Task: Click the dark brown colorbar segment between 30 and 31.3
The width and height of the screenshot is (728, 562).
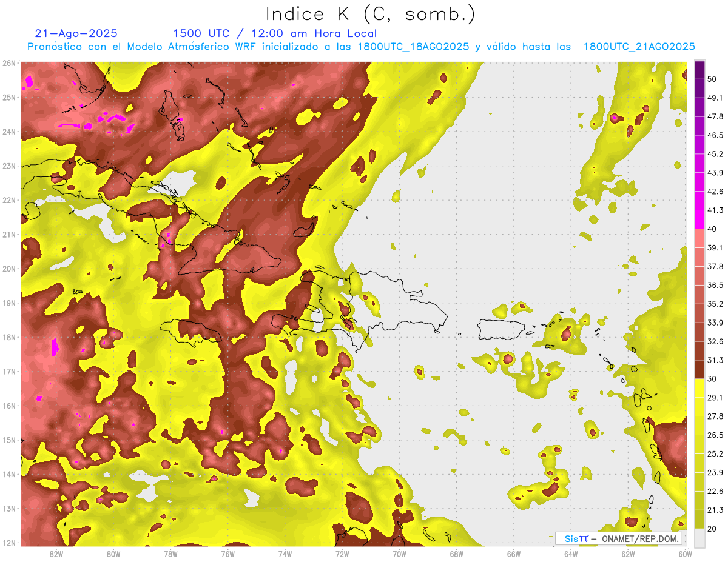Action: point(699,369)
